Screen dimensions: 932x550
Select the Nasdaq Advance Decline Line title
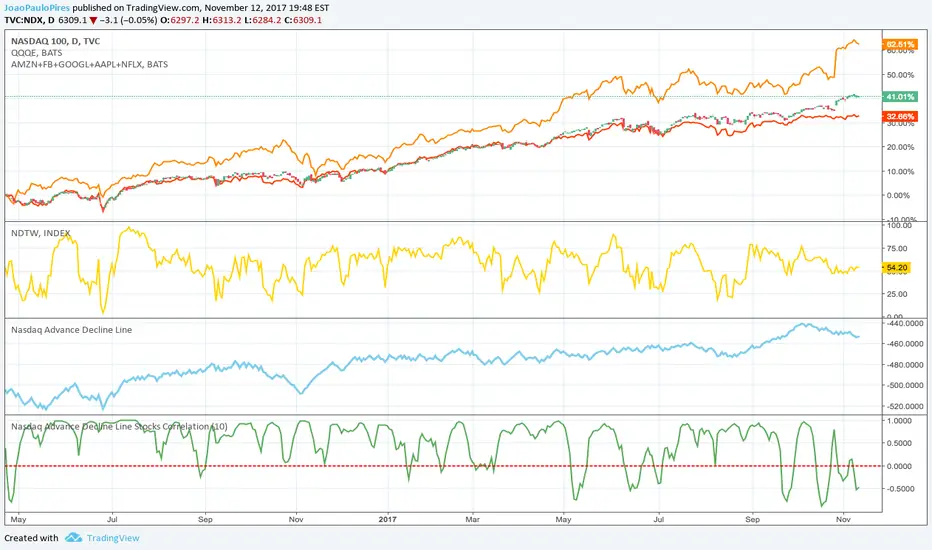click(x=71, y=329)
